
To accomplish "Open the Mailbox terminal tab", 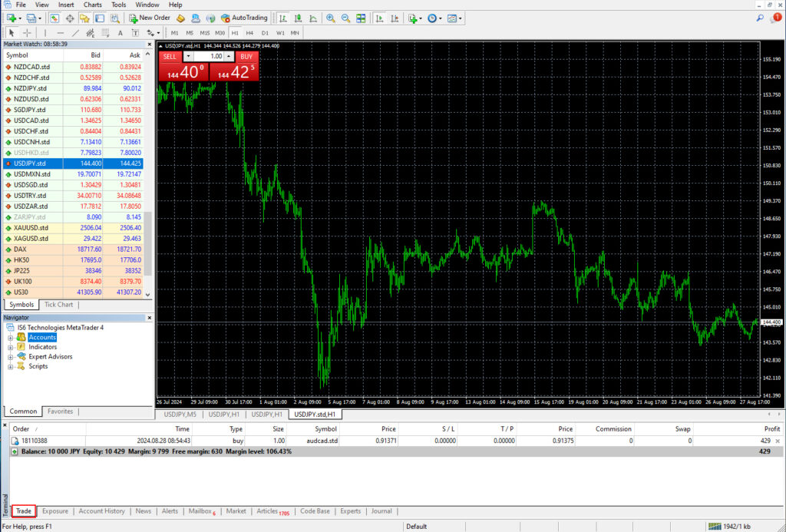I will pyautogui.click(x=202, y=511).
